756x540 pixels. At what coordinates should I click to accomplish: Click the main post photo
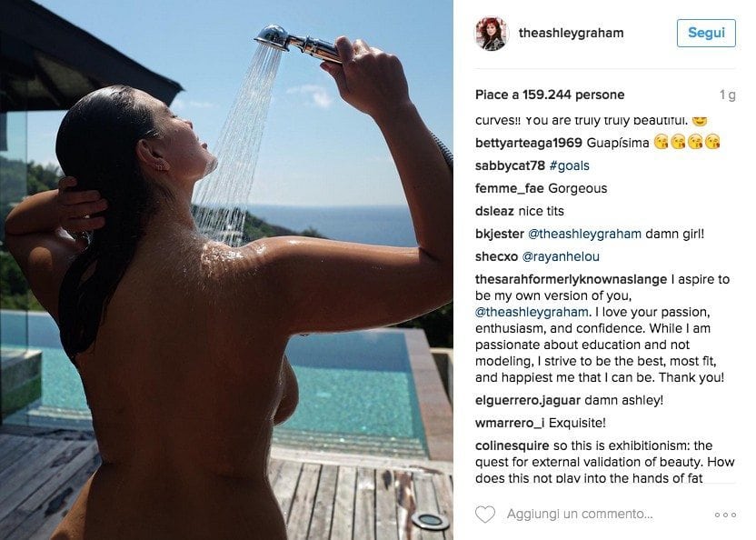coord(226,270)
